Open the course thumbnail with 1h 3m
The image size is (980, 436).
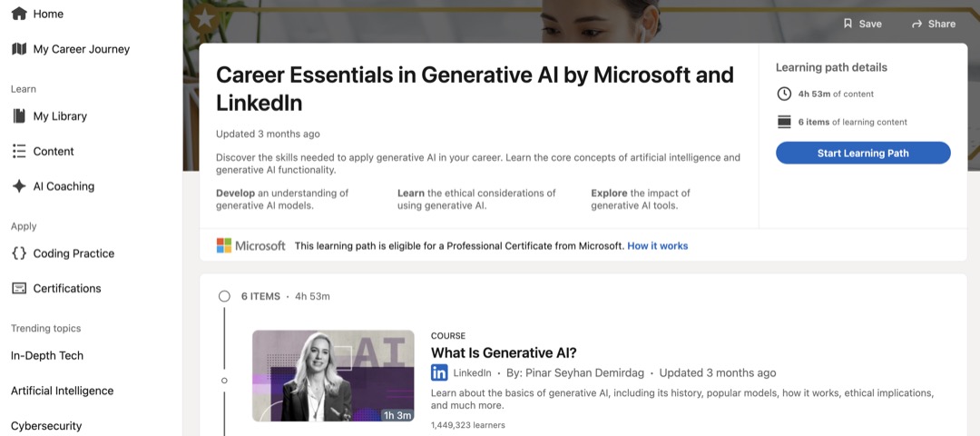click(x=333, y=375)
